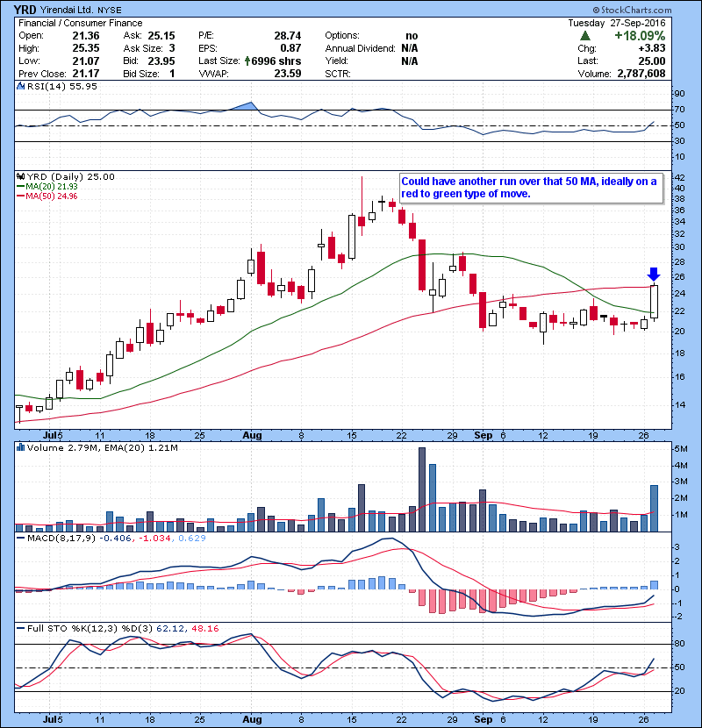
Task: Click the Bid Size label
Action: click(141, 74)
